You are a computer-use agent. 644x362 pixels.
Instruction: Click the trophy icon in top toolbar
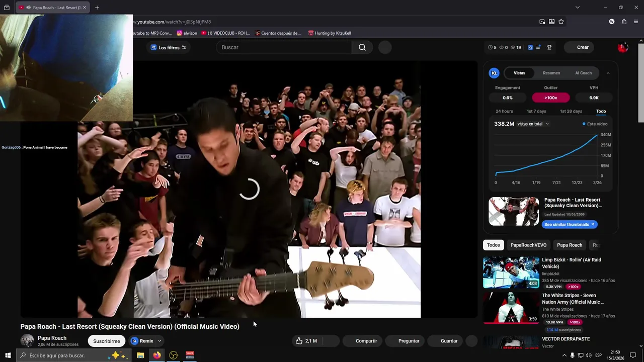pyautogui.click(x=549, y=47)
